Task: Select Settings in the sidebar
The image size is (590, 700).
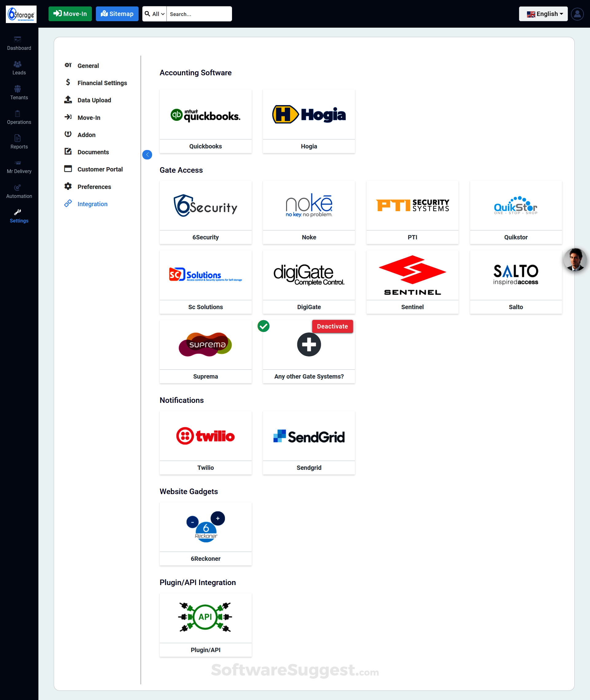Action: (19, 216)
